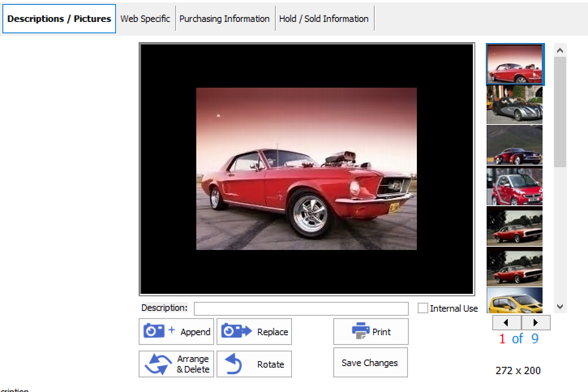This screenshot has width=588, height=392.
Task: Click inside the Description text field
Action: pos(301,308)
